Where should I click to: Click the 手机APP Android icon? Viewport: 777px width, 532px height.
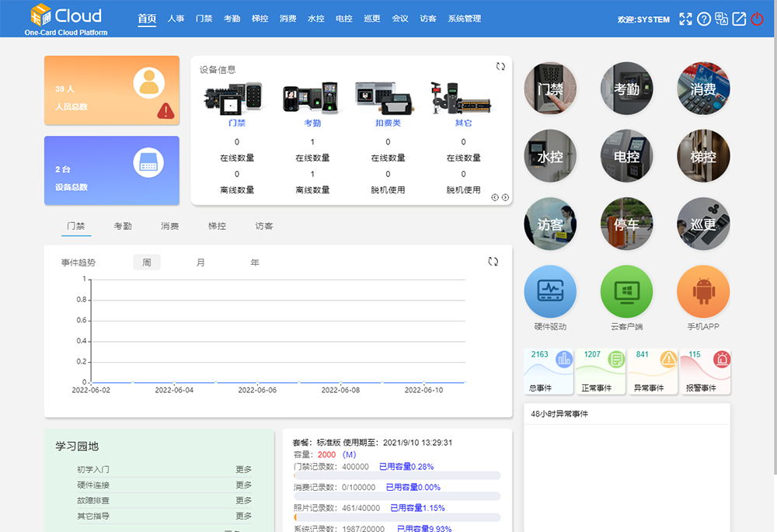tap(703, 292)
